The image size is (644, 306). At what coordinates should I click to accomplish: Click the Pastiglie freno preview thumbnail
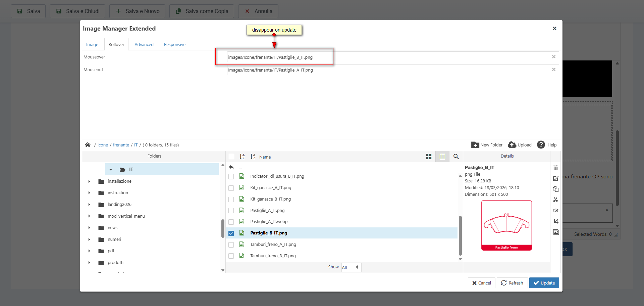506,225
